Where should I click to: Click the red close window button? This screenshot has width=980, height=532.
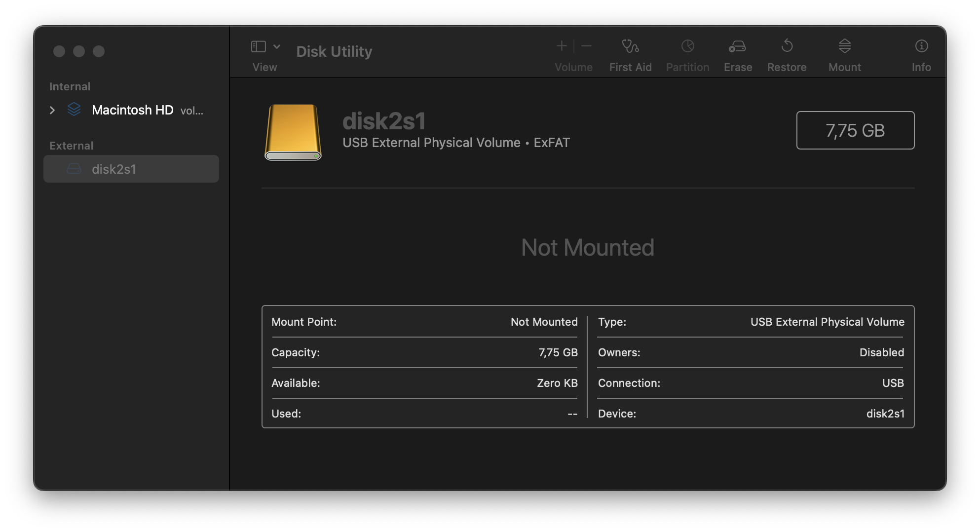click(x=59, y=51)
